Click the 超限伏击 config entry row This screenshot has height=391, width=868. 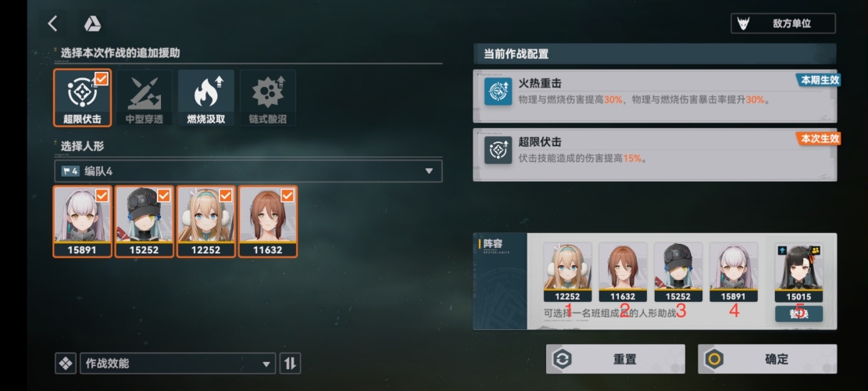655,155
